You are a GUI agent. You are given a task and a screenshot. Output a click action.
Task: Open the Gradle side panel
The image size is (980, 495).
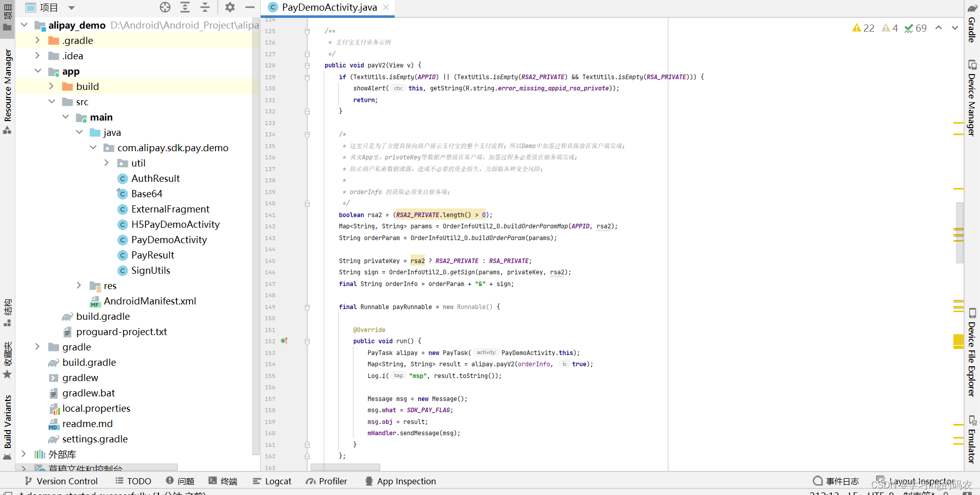click(x=972, y=23)
